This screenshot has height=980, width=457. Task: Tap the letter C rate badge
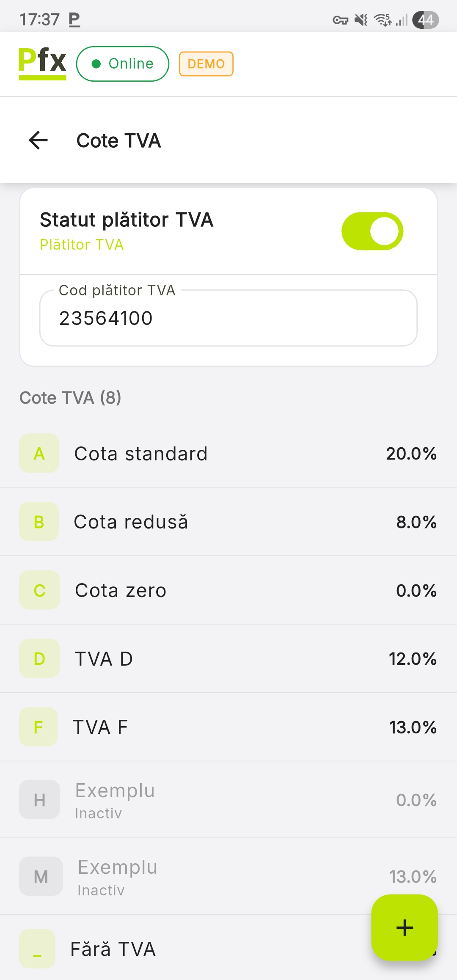[x=39, y=590]
